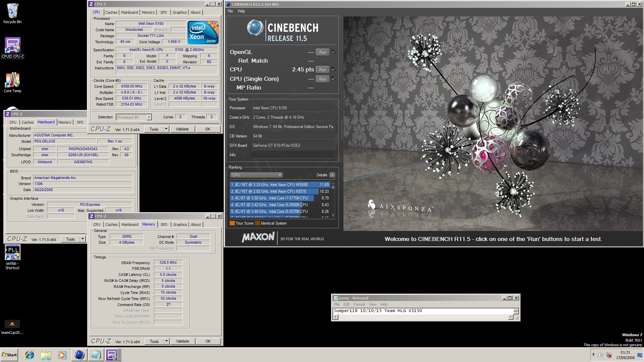Open Cinebench File menu
The image size is (644, 362).
230,11
